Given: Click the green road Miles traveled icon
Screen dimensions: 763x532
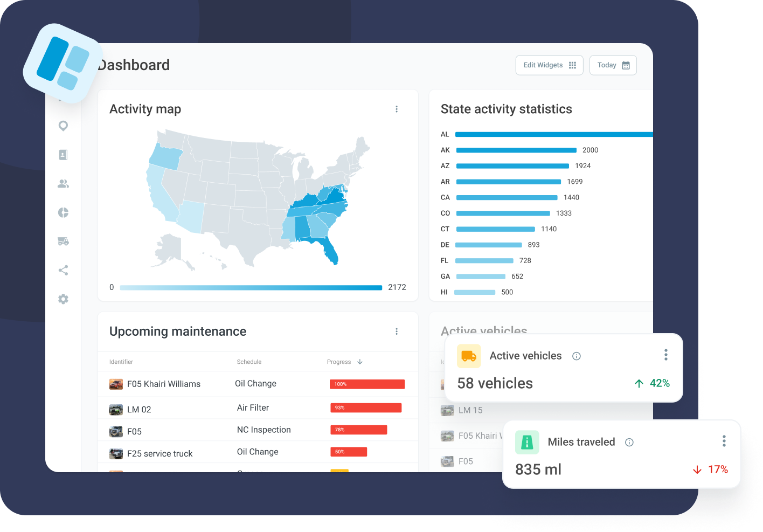Looking at the screenshot, I should (527, 442).
